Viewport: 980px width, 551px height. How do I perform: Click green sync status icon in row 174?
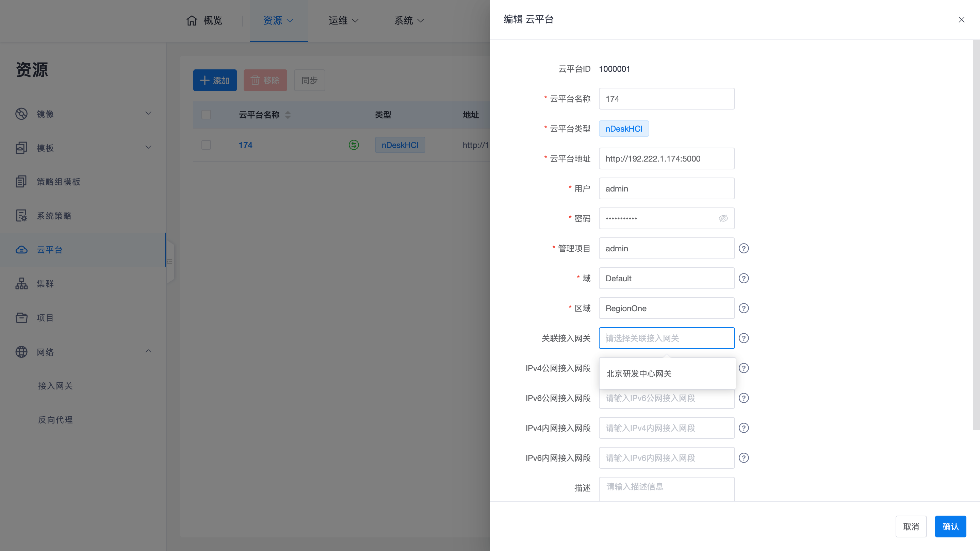[x=354, y=145]
